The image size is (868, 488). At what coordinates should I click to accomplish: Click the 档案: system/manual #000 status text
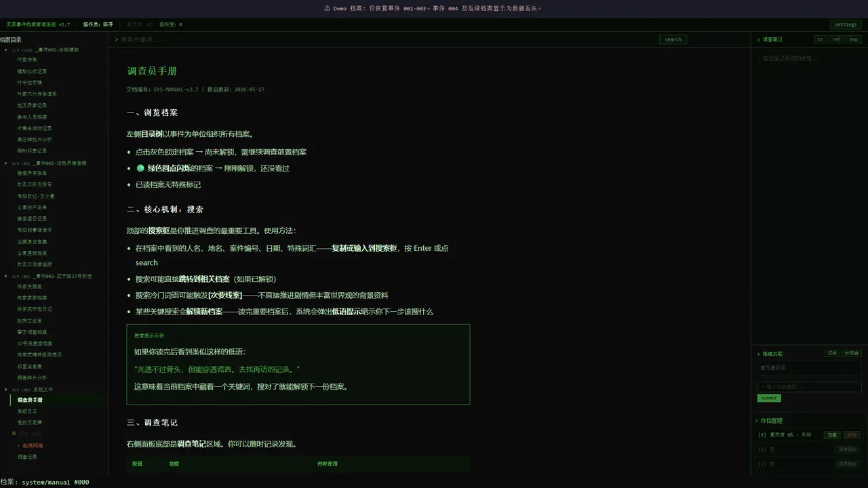[45, 482]
